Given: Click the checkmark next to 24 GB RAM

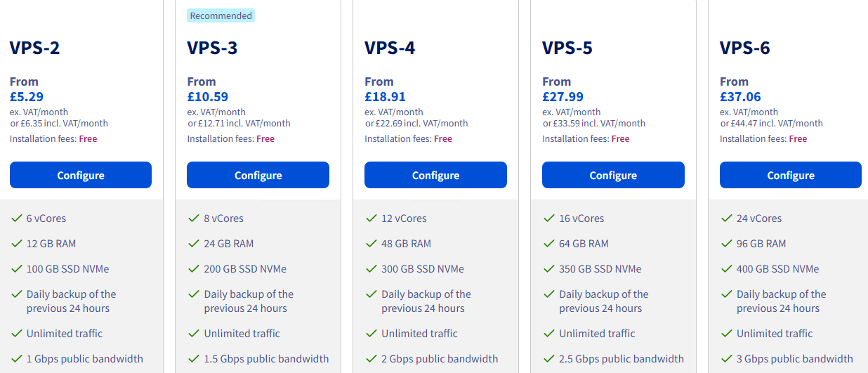Looking at the screenshot, I should [194, 244].
